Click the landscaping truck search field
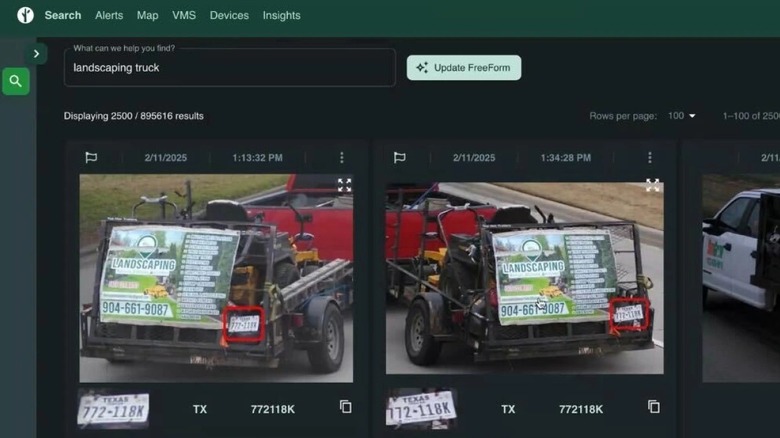 [229, 68]
